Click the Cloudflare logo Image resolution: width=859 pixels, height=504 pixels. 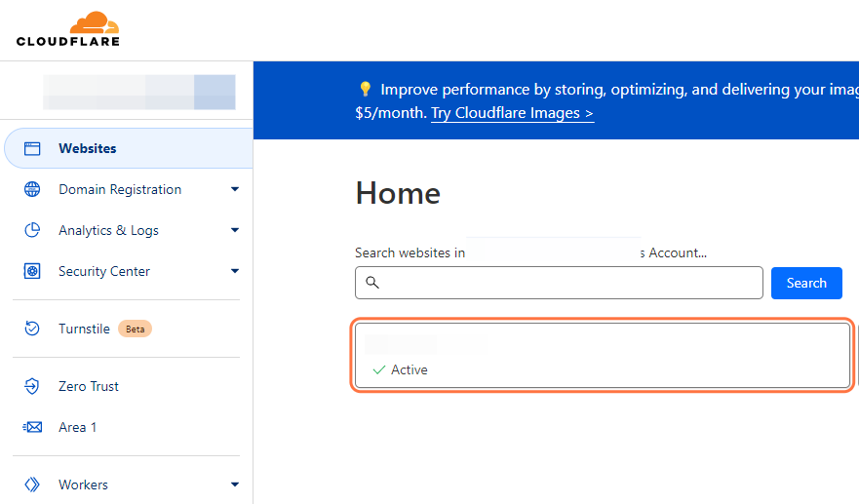tap(68, 29)
